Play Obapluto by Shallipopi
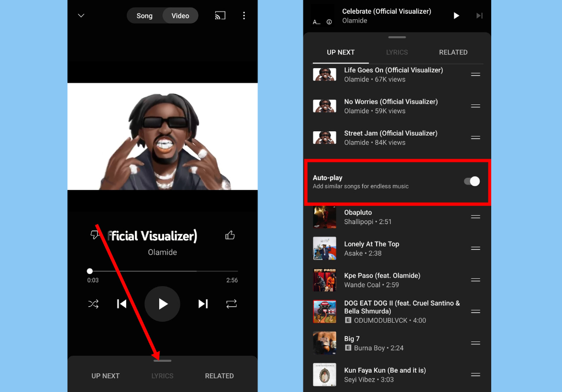The height and width of the screenshot is (392, 562). (397, 217)
